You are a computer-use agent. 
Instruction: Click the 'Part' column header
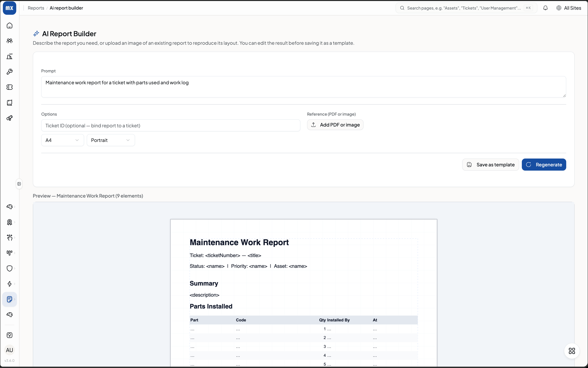pyautogui.click(x=194, y=320)
